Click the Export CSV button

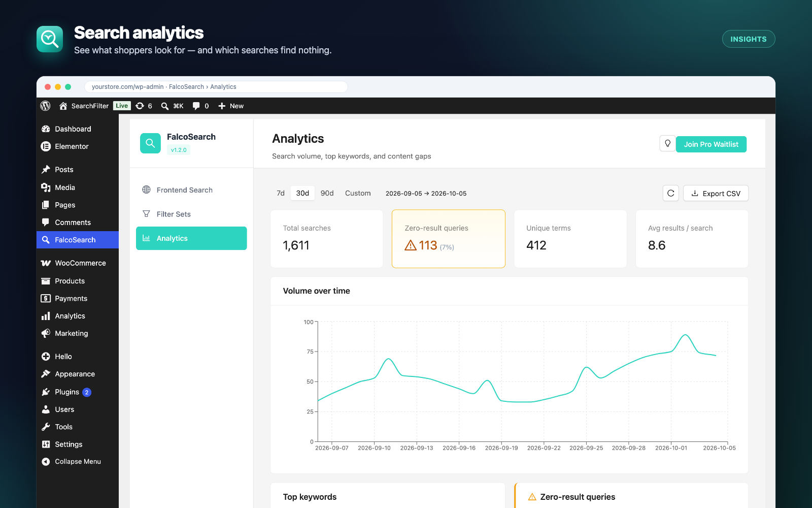coord(716,193)
